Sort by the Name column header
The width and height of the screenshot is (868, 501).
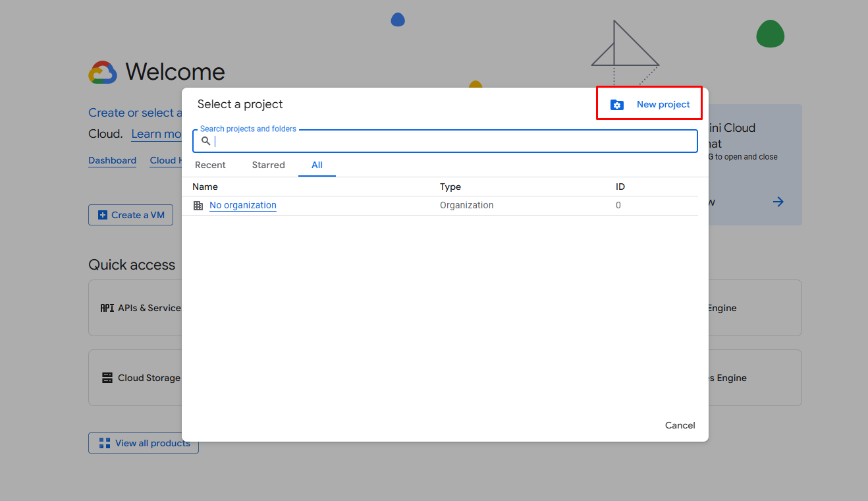[x=205, y=187]
